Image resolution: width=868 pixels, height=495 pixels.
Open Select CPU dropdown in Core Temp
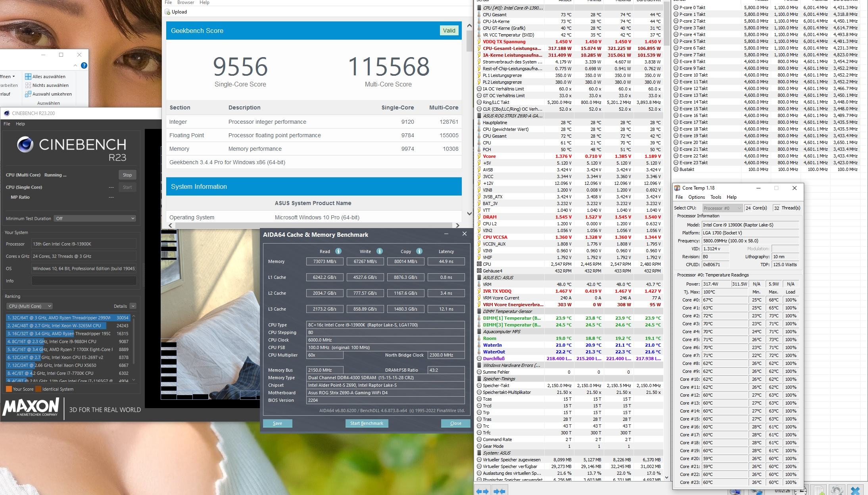click(722, 208)
